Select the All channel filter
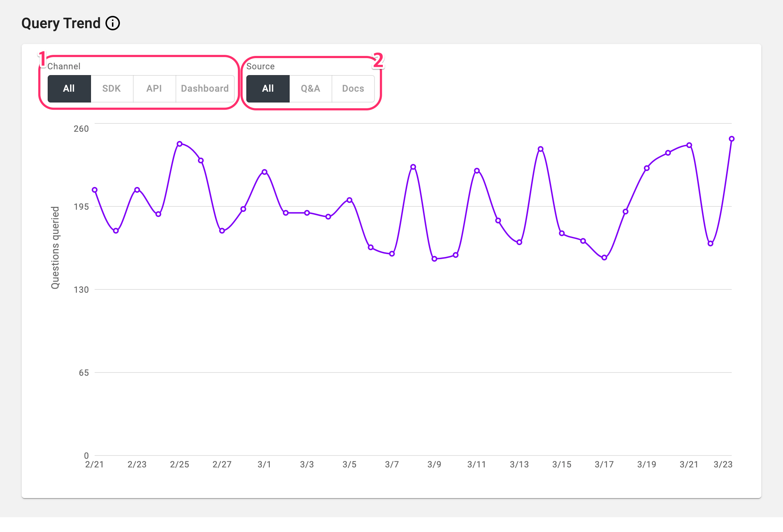Viewport: 783px width, 532px height. click(x=69, y=89)
